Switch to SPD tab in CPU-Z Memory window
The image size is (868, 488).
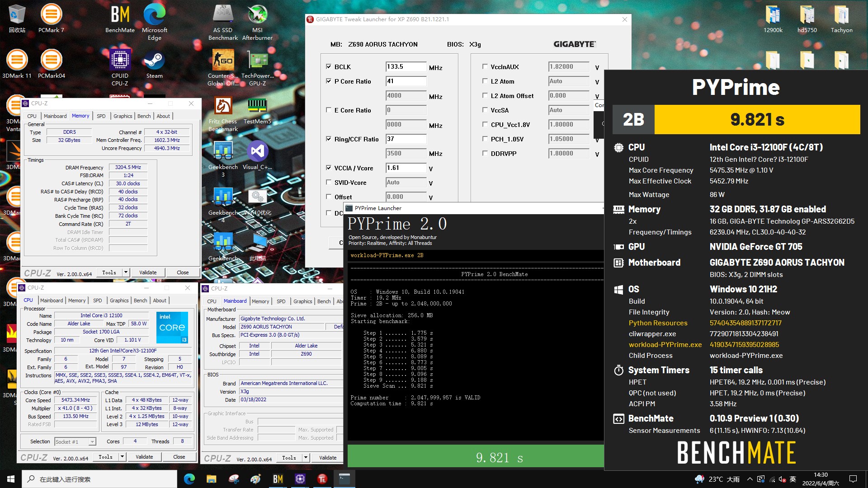pos(101,116)
